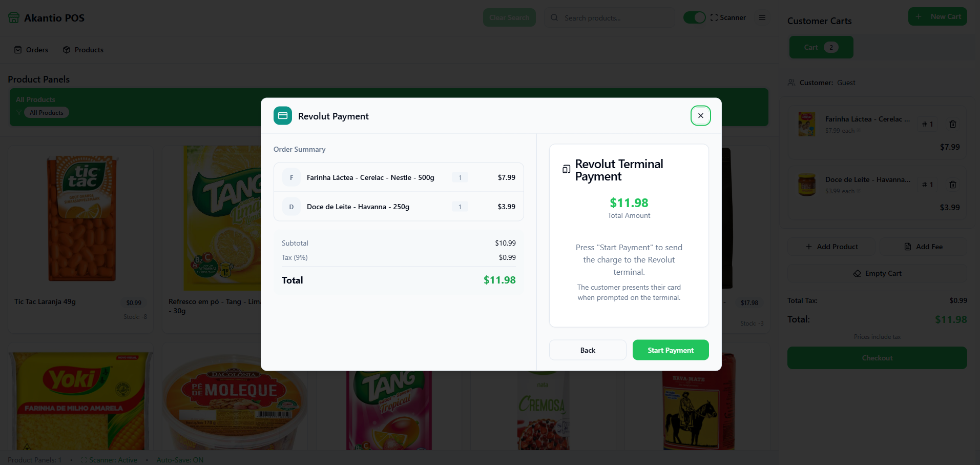Open the Orders tab
The image size is (980, 465).
[x=31, y=50]
